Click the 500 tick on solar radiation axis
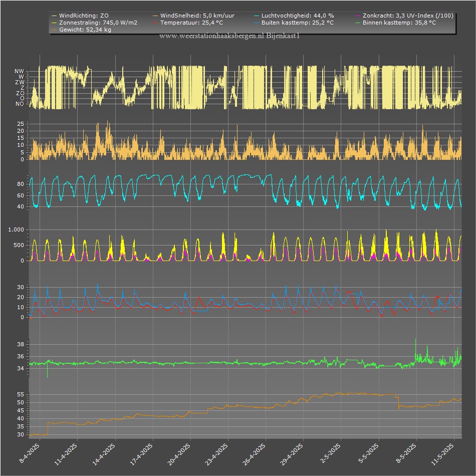 [x=19, y=246]
